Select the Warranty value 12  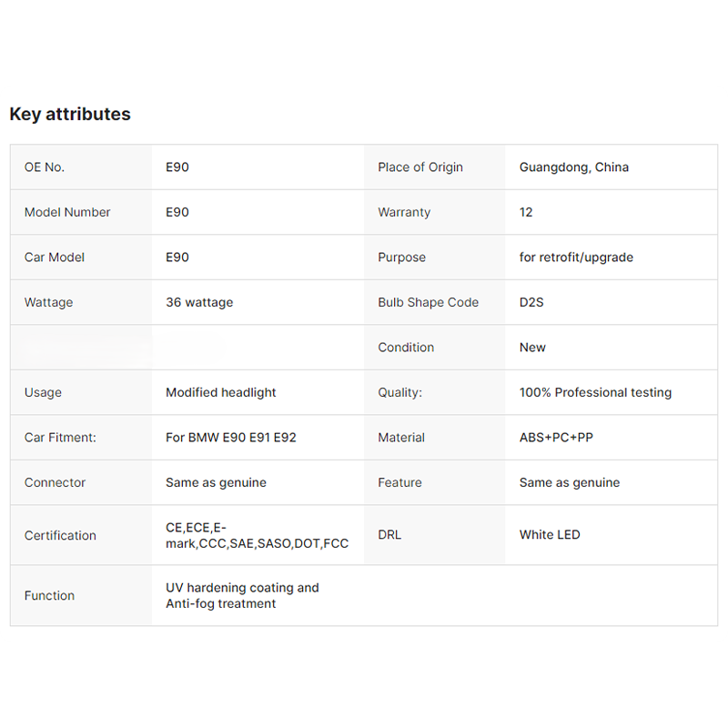tap(526, 212)
